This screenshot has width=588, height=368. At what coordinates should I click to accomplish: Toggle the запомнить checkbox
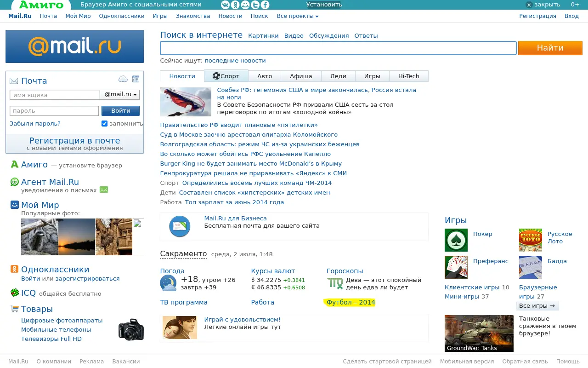(x=104, y=123)
